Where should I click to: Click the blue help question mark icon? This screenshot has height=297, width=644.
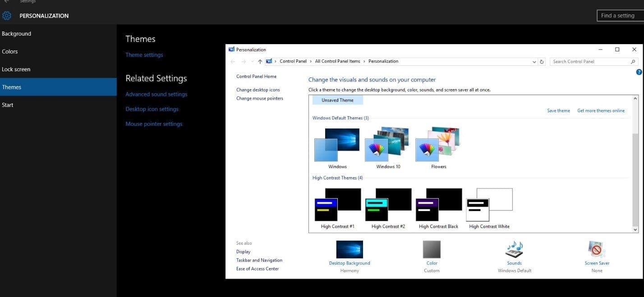click(x=639, y=72)
